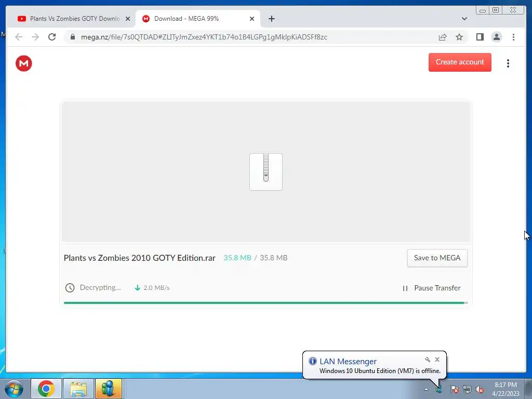Click the LAN Messenger offline notification text
The image size is (532, 399).
(x=380, y=371)
